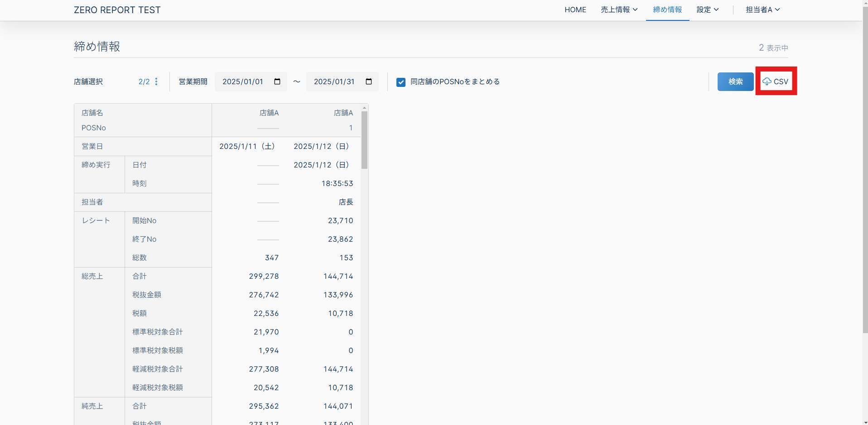Screen dimensions: 868x425
Task: Download data with the CSV cloud icon
Action: pos(776,81)
